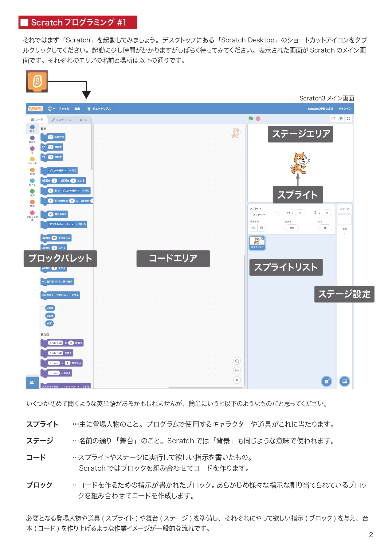
Task: Click the add extension button
Action: pos(32,383)
